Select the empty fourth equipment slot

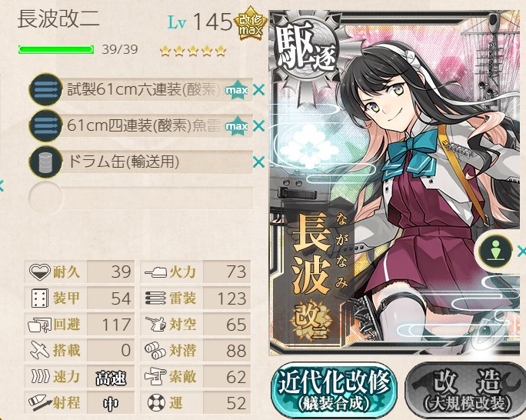141,198
